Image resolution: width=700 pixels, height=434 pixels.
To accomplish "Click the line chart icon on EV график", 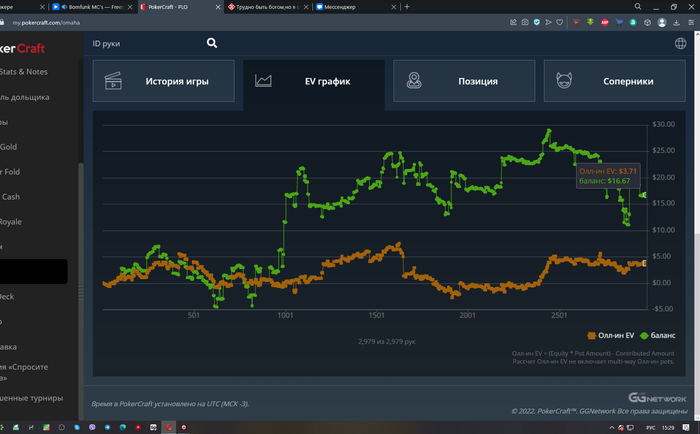I will (263, 80).
